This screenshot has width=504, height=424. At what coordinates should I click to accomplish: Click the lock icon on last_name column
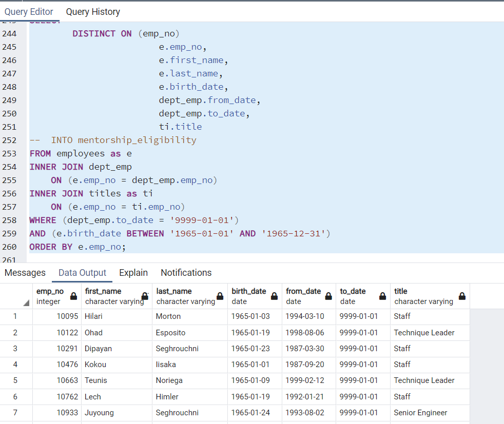(x=219, y=296)
